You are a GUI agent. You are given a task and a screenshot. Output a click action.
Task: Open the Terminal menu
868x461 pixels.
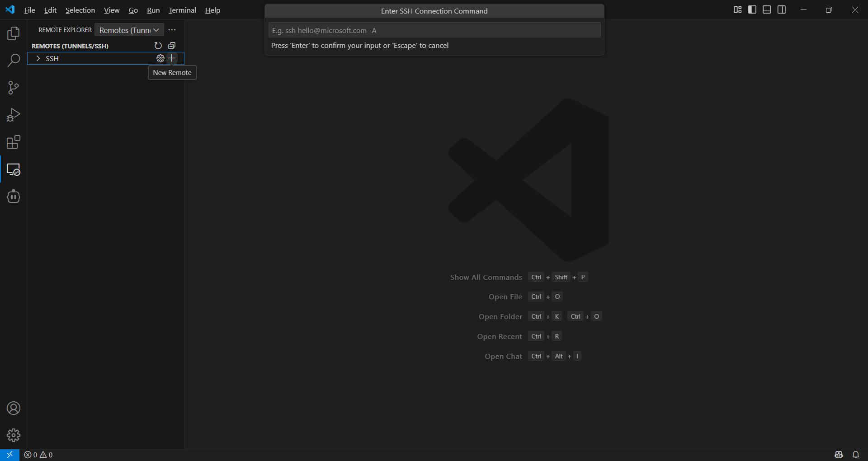point(182,10)
